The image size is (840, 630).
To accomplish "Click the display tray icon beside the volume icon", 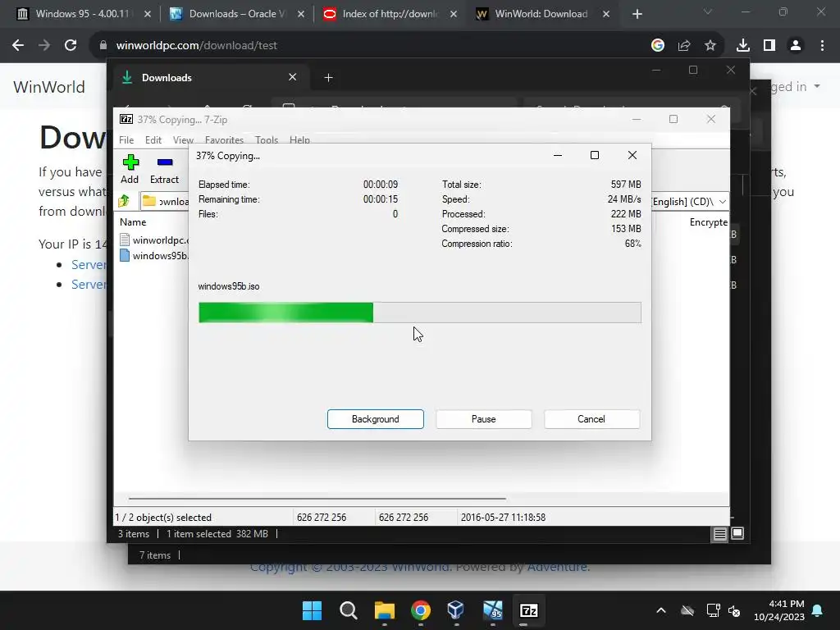I will pos(713,610).
